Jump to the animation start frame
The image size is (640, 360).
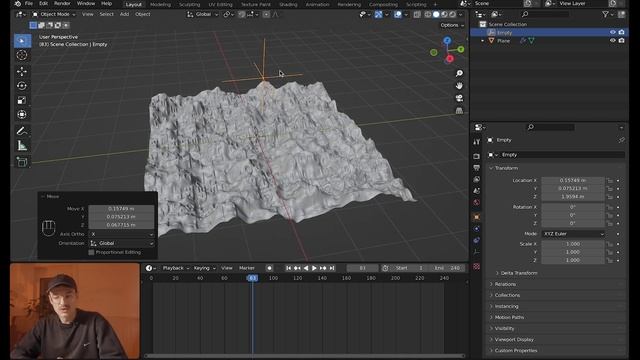(288, 268)
